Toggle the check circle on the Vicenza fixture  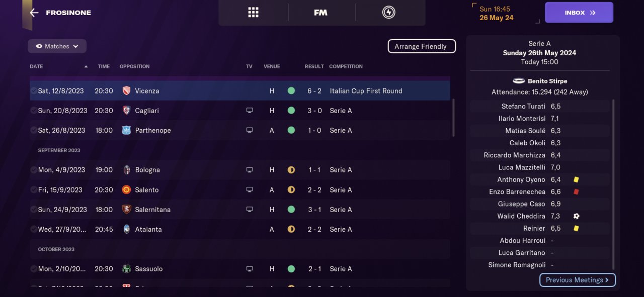tap(33, 91)
